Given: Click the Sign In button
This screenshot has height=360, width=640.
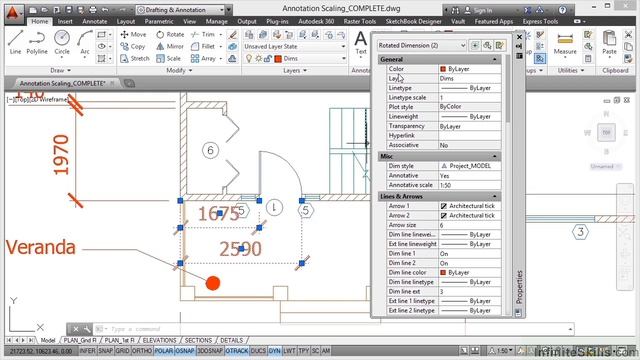Looking at the screenshot, I should click(478, 10).
